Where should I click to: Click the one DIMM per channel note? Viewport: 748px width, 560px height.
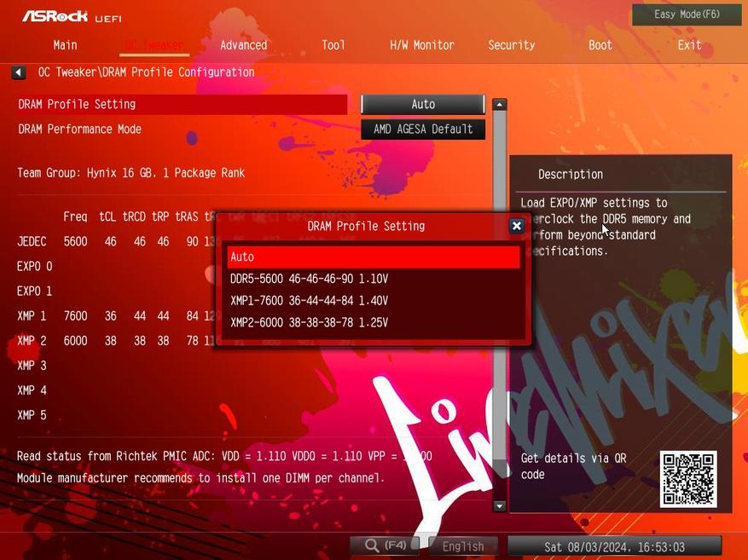click(x=200, y=478)
